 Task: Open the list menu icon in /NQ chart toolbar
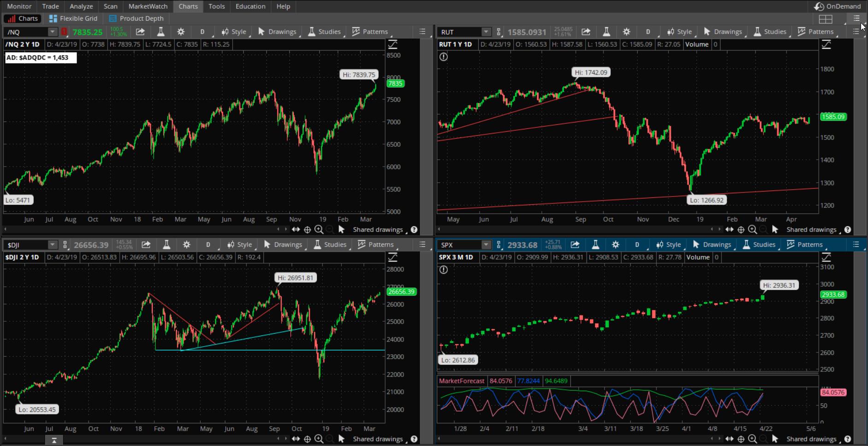click(422, 32)
